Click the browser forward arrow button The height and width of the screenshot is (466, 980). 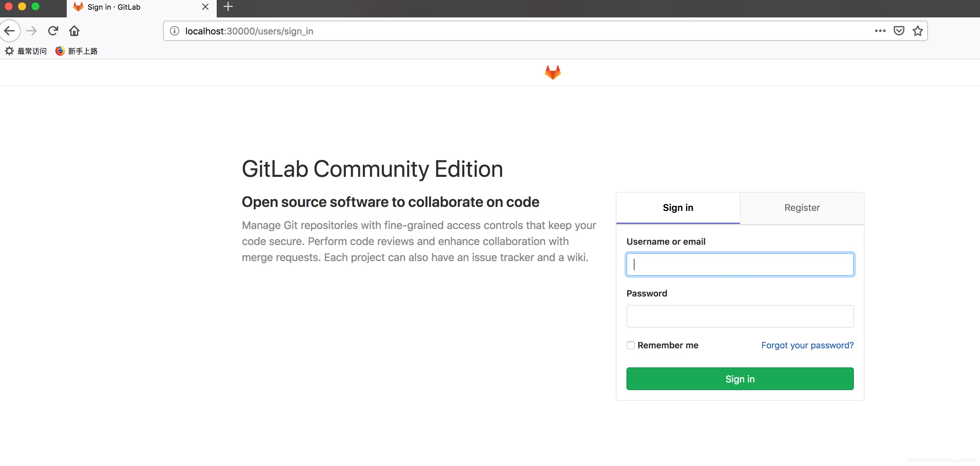pos(31,31)
